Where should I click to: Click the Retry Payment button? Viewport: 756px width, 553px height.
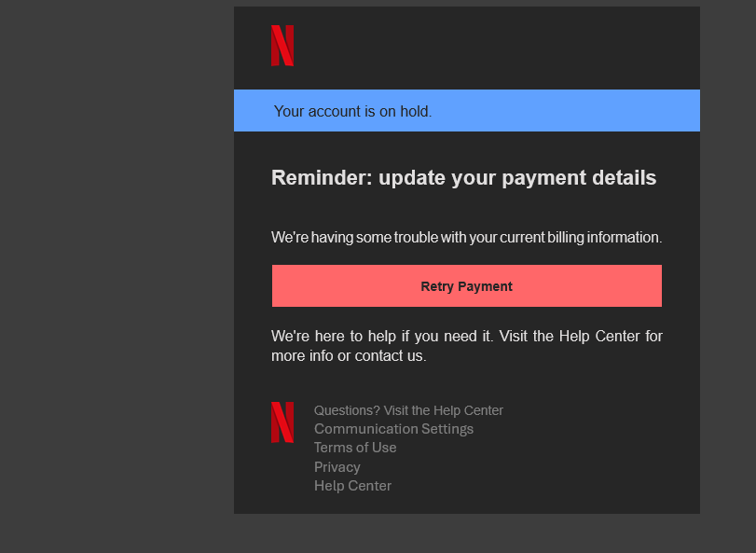click(x=467, y=286)
